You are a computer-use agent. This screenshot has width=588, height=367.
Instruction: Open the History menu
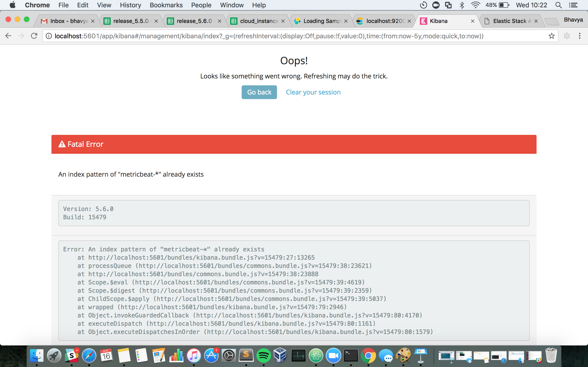point(130,5)
